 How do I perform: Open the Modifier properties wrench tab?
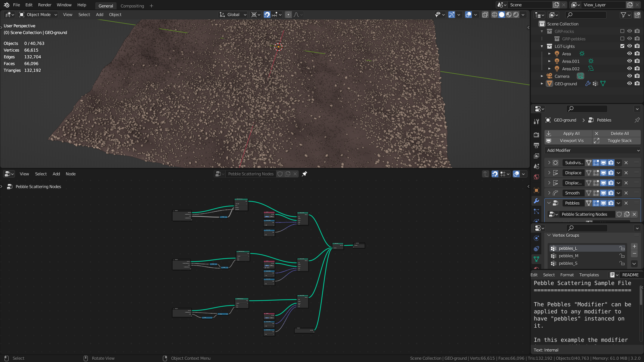point(536,201)
